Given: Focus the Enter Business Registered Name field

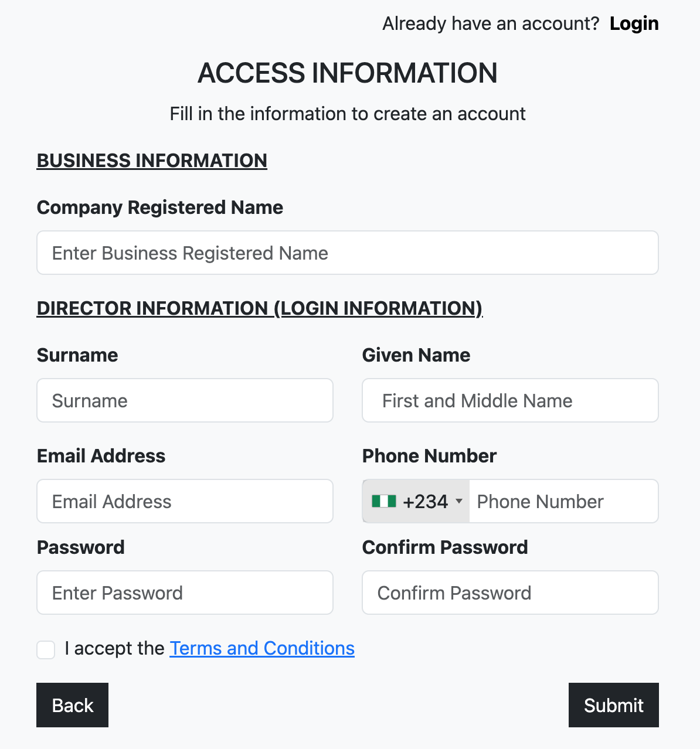Looking at the screenshot, I should pos(347,253).
